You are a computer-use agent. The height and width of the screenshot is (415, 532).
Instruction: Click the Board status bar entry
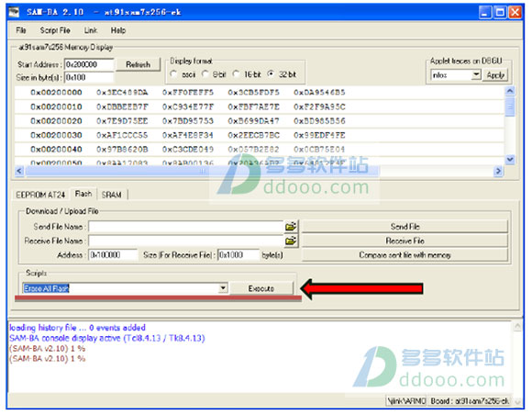click(x=470, y=401)
